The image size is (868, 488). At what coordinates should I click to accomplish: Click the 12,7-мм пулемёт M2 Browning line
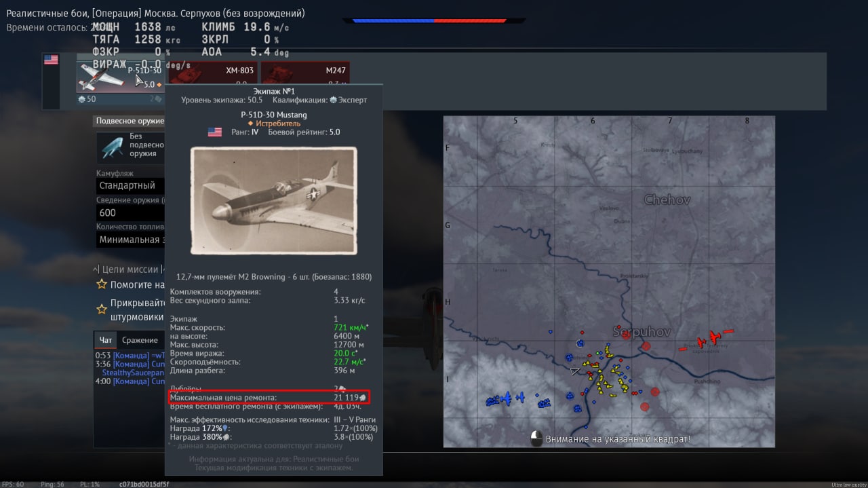click(x=274, y=277)
